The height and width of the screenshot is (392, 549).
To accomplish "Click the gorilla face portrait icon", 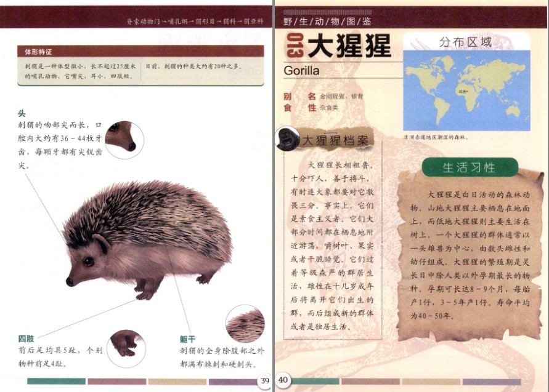I will [287, 139].
